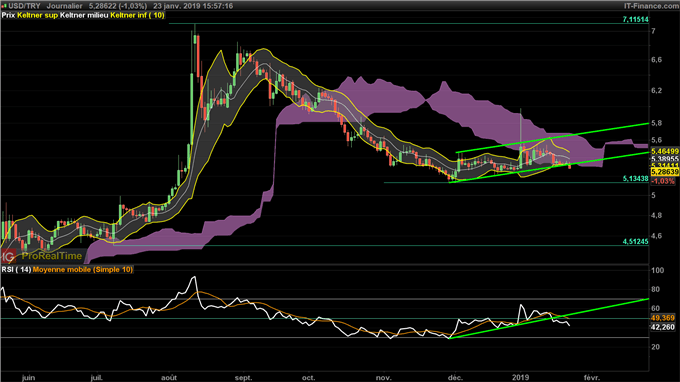Click the red -1,03% change tag

coord(664,181)
